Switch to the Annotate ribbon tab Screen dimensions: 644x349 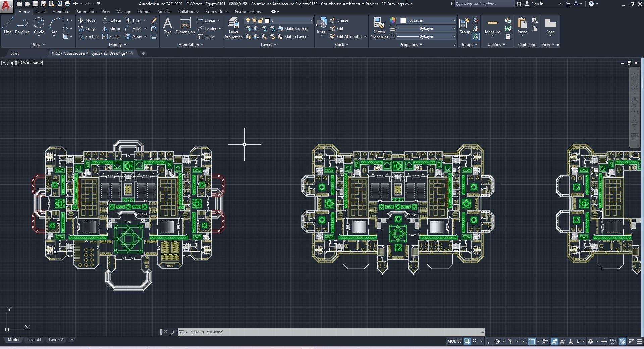pos(61,12)
